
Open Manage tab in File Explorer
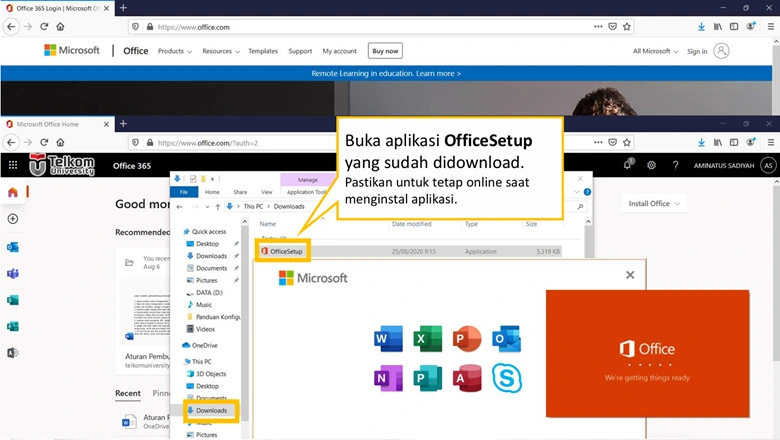307,179
